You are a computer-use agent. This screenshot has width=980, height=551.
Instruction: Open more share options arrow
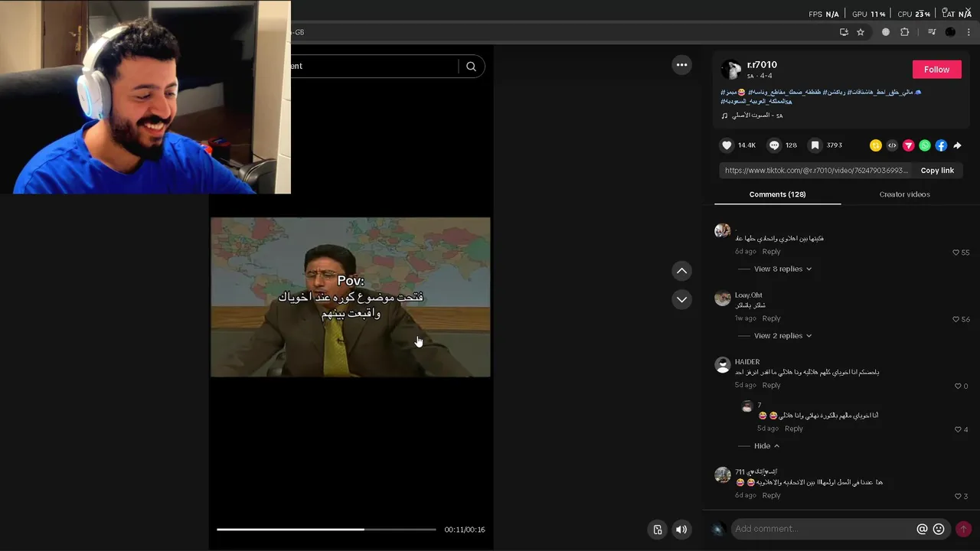[957, 145]
